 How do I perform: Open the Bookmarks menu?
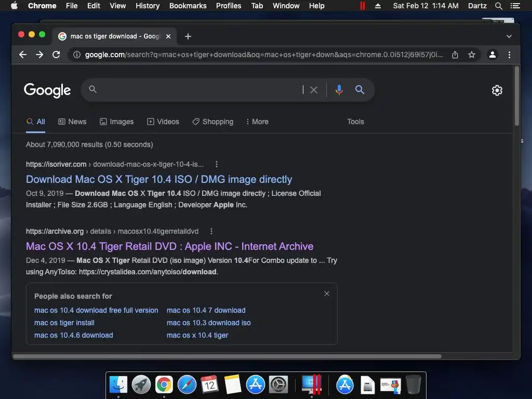(x=188, y=6)
